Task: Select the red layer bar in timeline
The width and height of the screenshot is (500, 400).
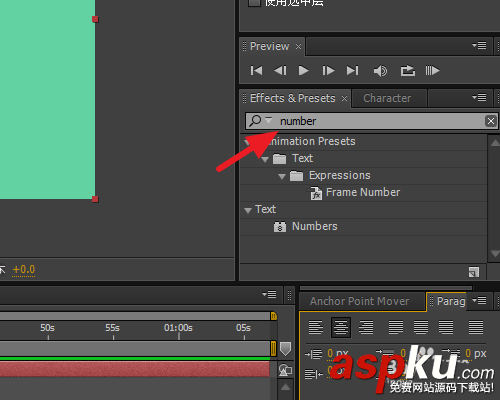Action: coord(135,369)
